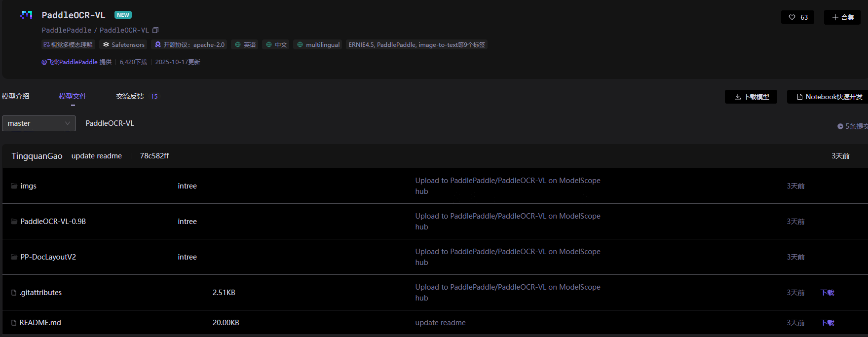Screen dimensions: 868x337
Task: Click the .gitattributes file icon
Action: coord(14,293)
